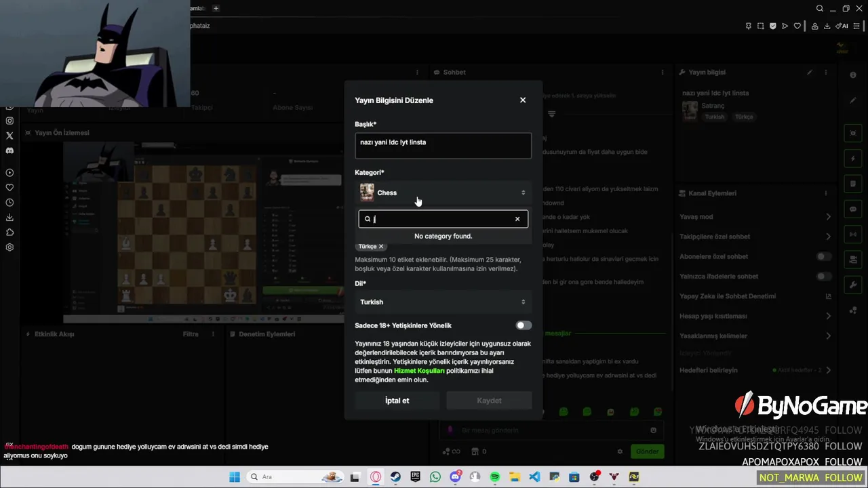This screenshot has width=868, height=488.
Task: Click the info icon in right rail
Action: coord(853,75)
